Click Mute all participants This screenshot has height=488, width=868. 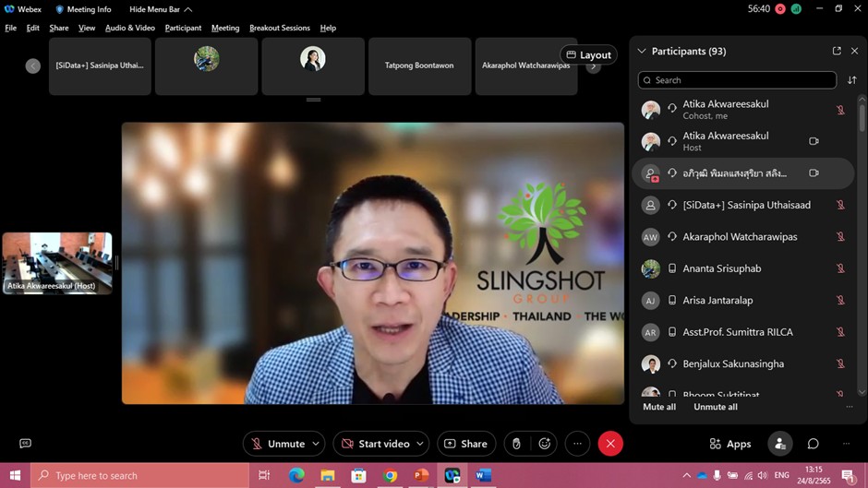659,407
